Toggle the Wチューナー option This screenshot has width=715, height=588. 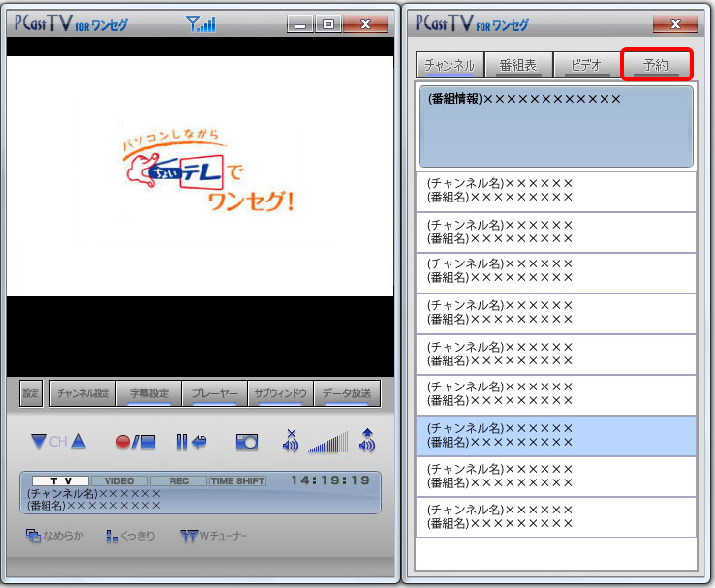click(214, 536)
